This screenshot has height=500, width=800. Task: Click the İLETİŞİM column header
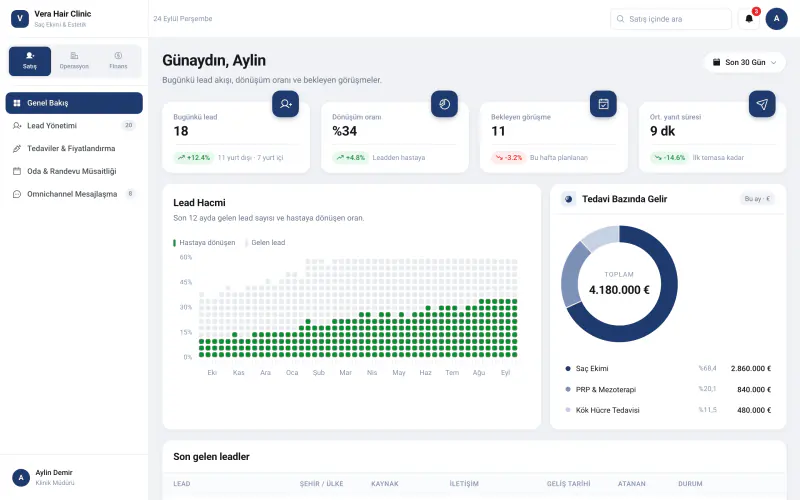(x=464, y=484)
